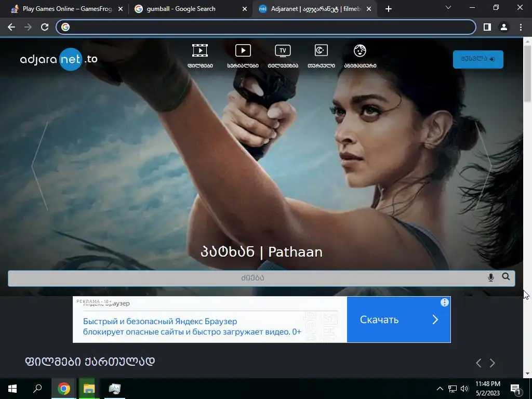
Task: Open the Windows Start menu
Action: (x=12, y=389)
